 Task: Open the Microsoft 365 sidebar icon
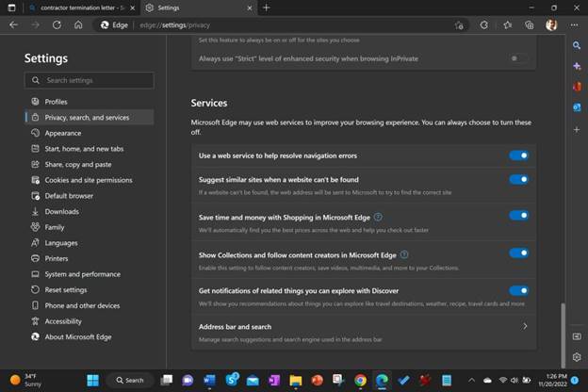577,87
